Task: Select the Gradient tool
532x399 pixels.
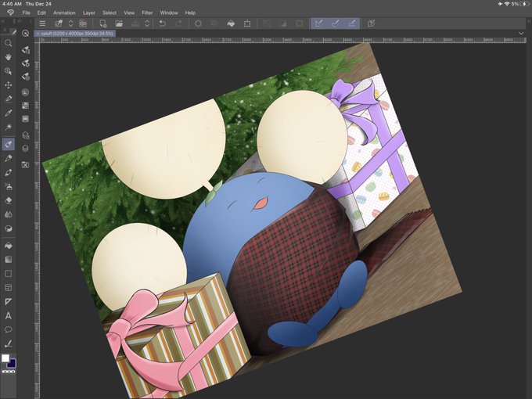Action: pos(9,260)
